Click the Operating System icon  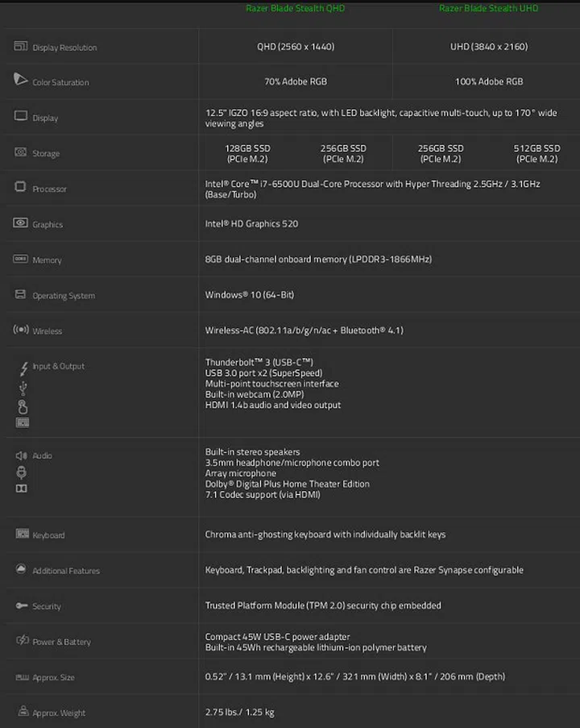[21, 294]
